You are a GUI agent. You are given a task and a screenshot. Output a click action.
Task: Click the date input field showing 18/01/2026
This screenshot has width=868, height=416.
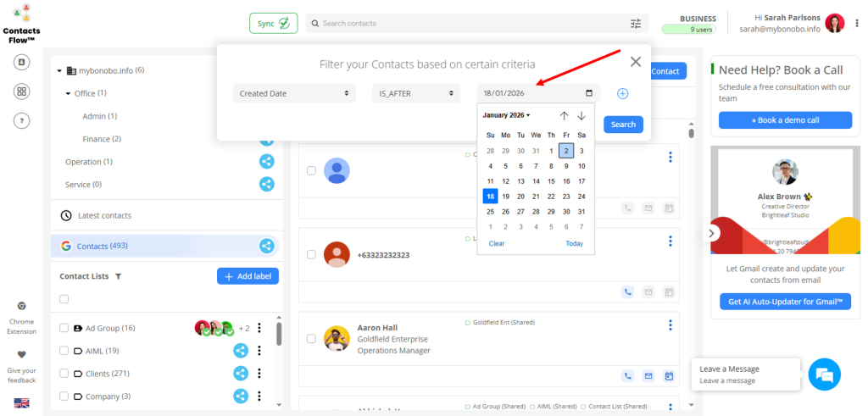point(530,93)
